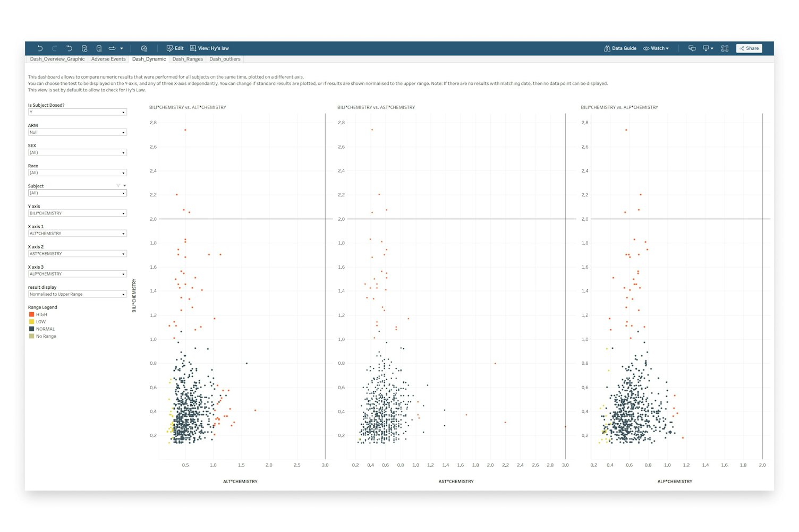Open the Comments speech bubble icon
This screenshot has width=799, height=532.
tap(692, 48)
